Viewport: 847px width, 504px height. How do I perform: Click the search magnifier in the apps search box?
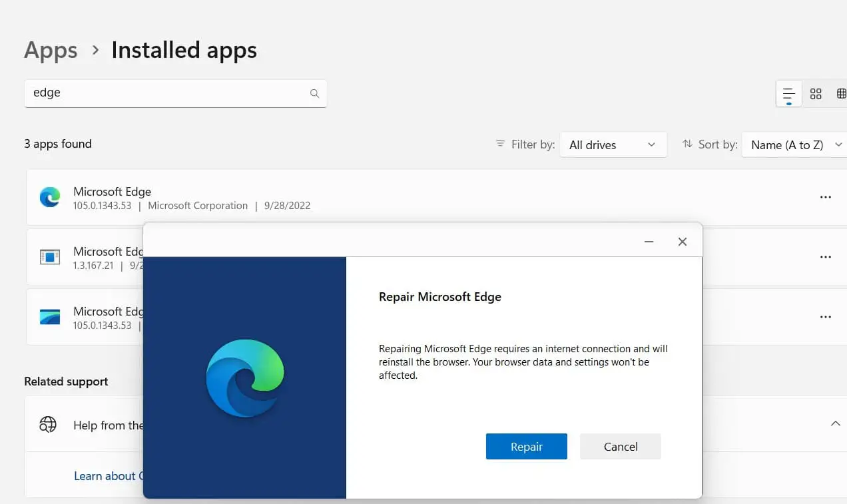(314, 93)
